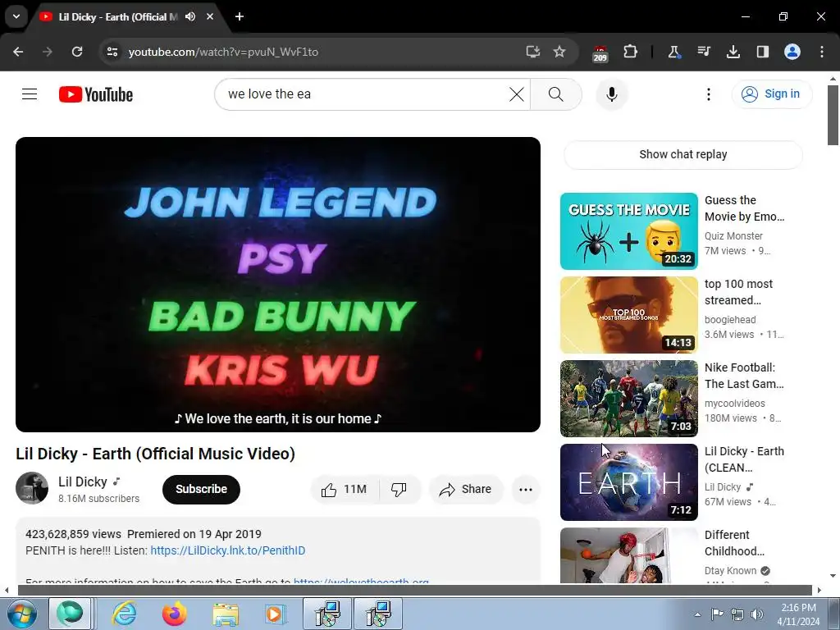Viewport: 840px width, 630px height.
Task: Open network icon in system tray
Action: (x=737, y=614)
